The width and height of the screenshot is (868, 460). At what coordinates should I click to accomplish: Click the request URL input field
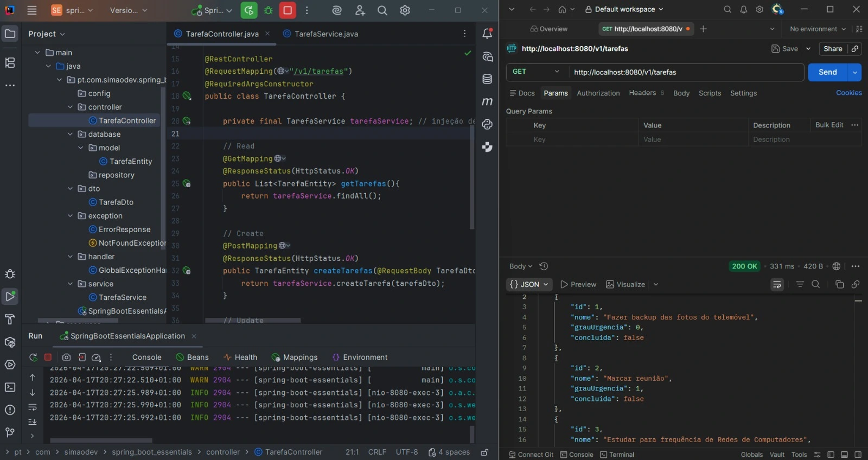[x=686, y=72]
